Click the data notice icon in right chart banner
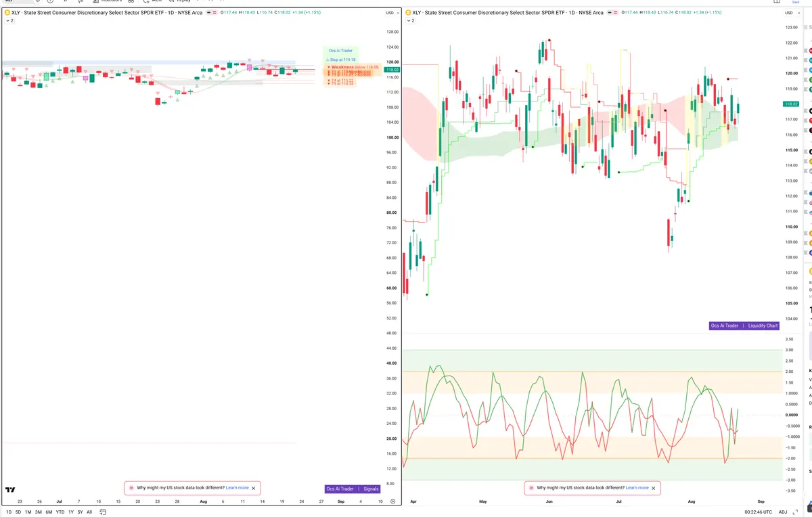812x517 pixels. (x=531, y=488)
